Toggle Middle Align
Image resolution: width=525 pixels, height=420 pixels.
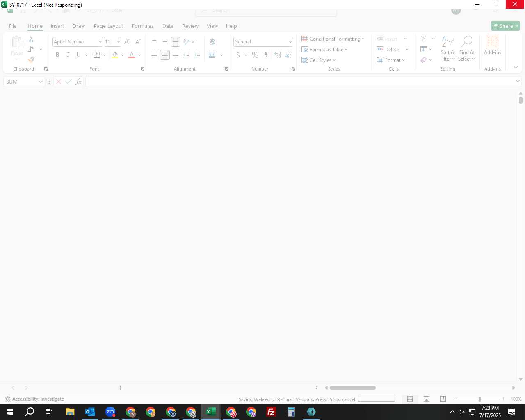pos(165,41)
